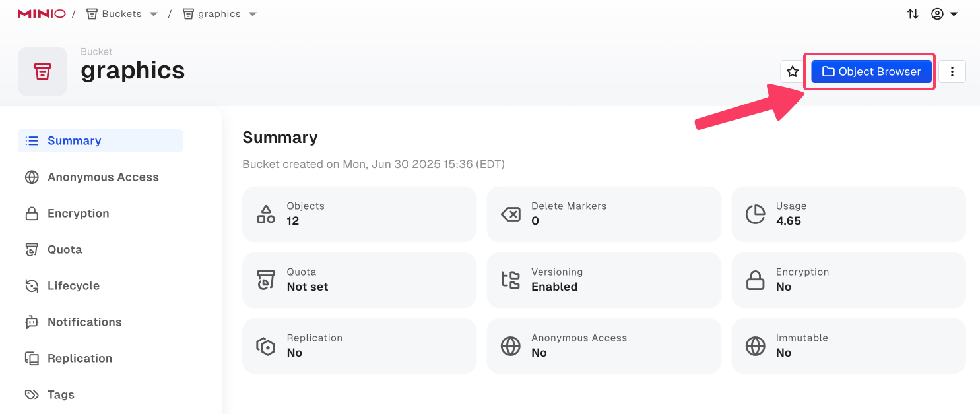The width and height of the screenshot is (980, 414).
Task: Click the up-down transfer arrows icon
Action: [x=913, y=14]
